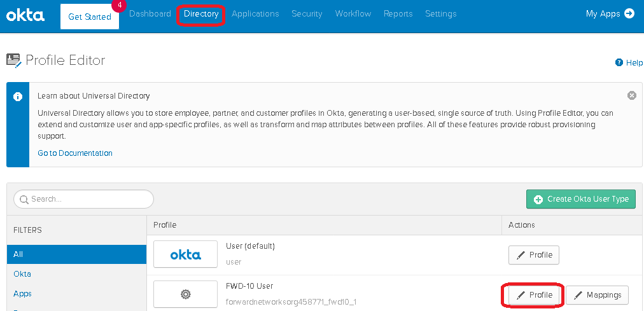
Task: Open the Applications menu
Action: (255, 13)
